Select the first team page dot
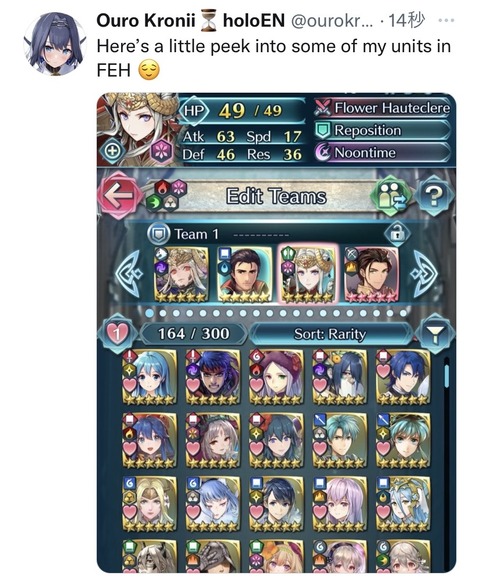Screen dimensions: 480x584 pos(149,313)
